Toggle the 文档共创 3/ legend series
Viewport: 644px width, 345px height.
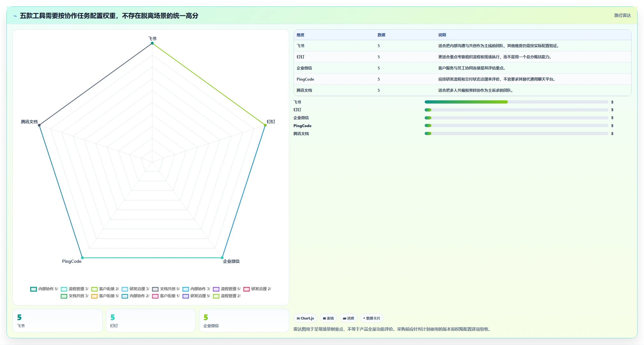[x=75, y=296]
